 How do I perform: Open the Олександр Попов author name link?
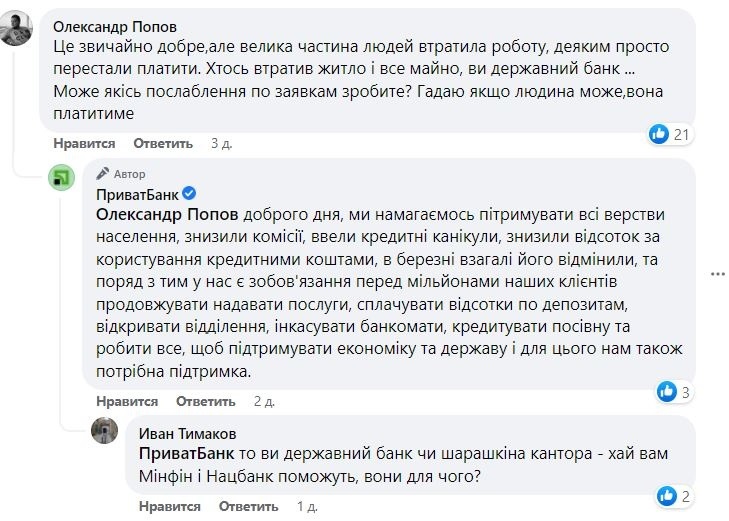tap(115, 26)
